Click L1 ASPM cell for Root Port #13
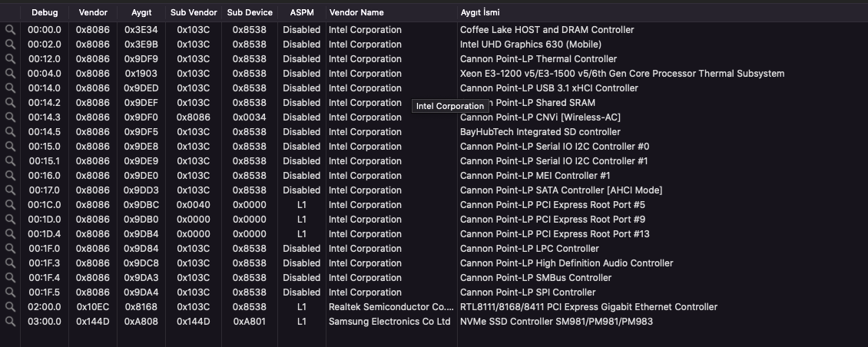868x347 pixels. (x=301, y=234)
